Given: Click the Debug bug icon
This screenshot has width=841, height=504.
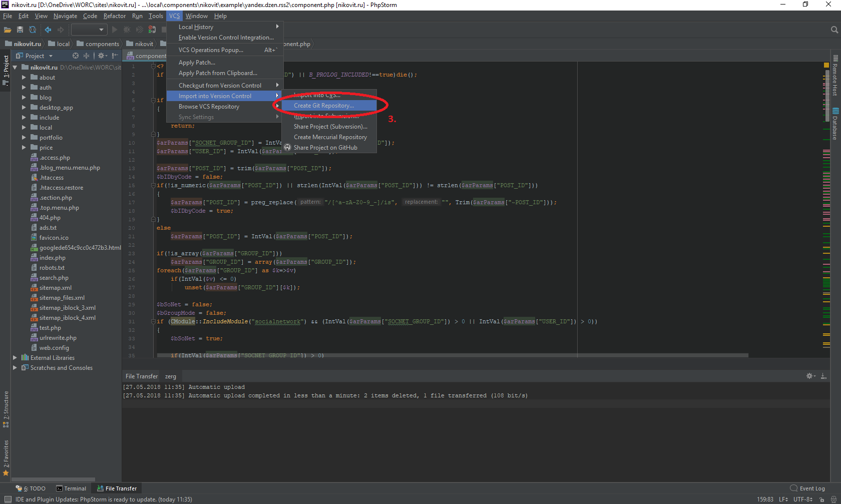Looking at the screenshot, I should tap(127, 30).
